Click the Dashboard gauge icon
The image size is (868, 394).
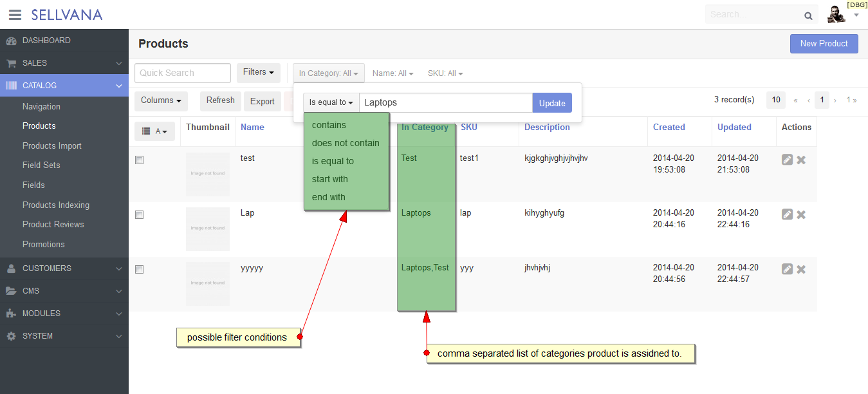[11, 41]
